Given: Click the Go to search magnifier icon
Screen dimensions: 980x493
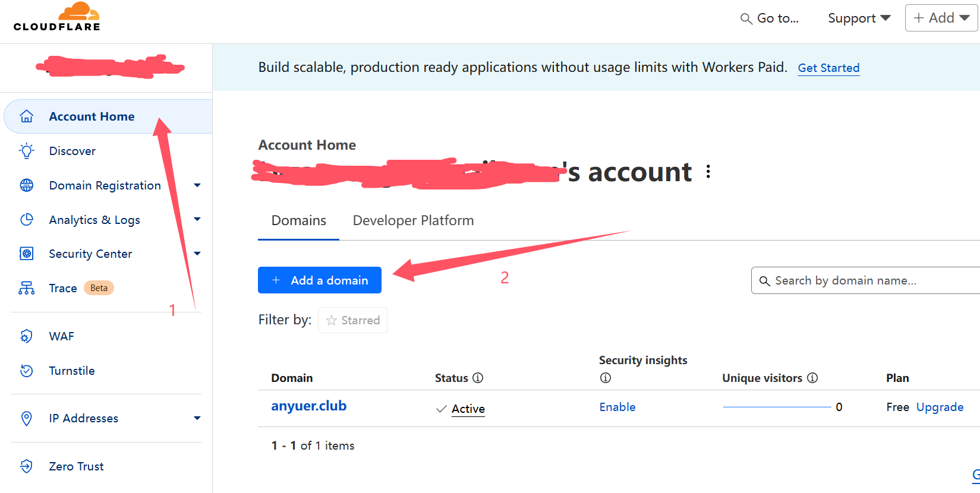Looking at the screenshot, I should point(746,19).
